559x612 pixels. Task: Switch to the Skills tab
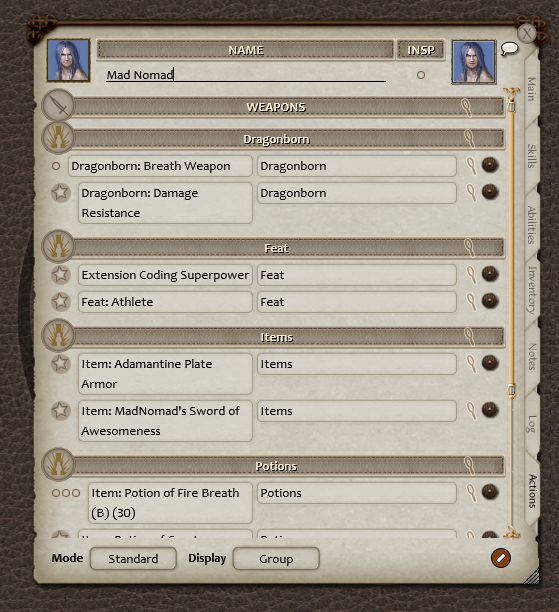point(532,156)
